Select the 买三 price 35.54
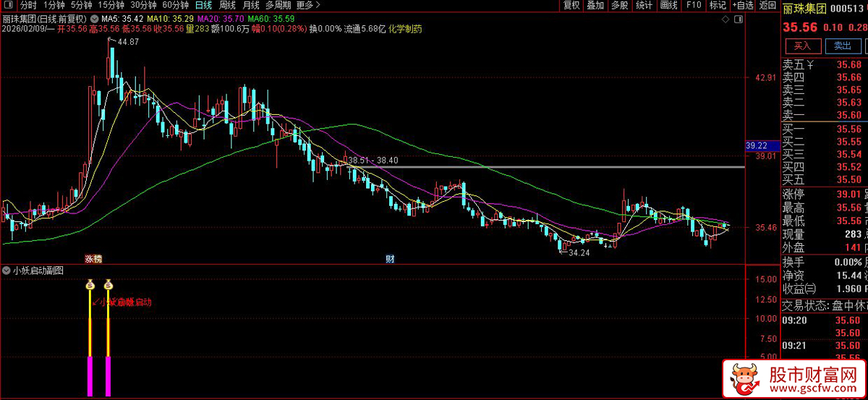The height and width of the screenshot is (400, 868). [x=849, y=154]
